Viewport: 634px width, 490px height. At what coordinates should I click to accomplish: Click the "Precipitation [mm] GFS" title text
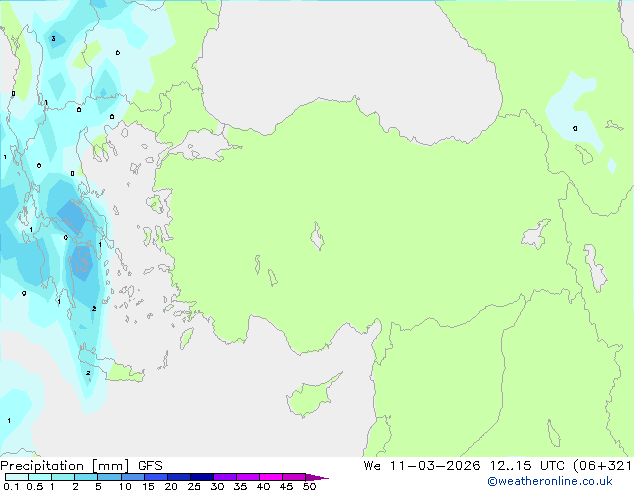(81, 466)
